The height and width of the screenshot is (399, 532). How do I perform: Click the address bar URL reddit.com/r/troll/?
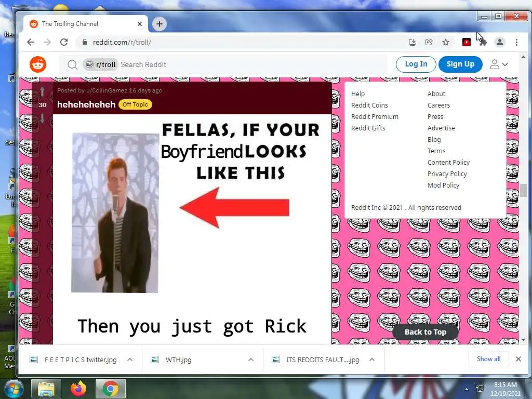pos(122,42)
